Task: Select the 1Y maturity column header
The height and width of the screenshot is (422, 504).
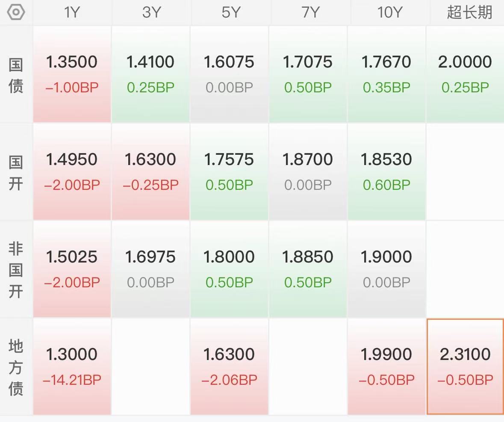Action: click(x=72, y=12)
